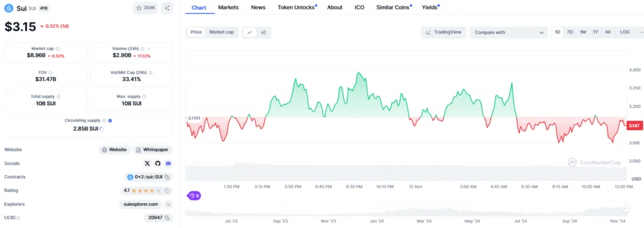This screenshot has height=228, width=644.
Task: Open the X (Twitter) social icon
Action: (147, 163)
